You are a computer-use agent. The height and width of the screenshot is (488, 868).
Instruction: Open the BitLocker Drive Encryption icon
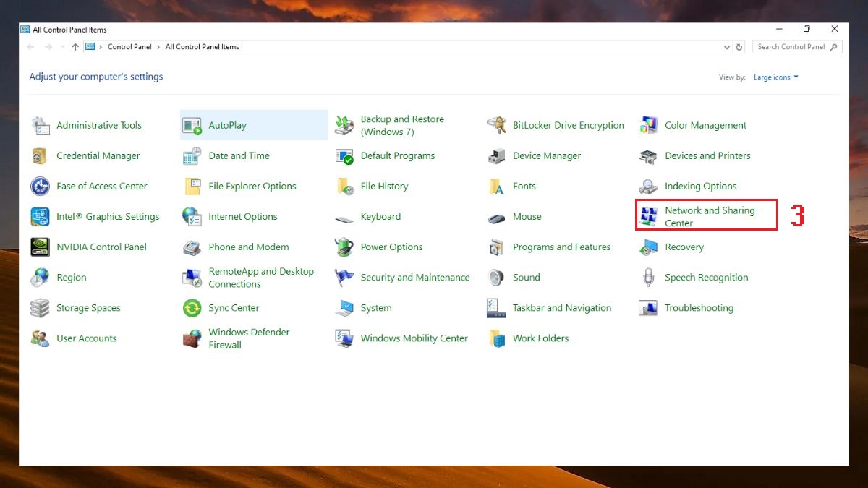coord(496,125)
